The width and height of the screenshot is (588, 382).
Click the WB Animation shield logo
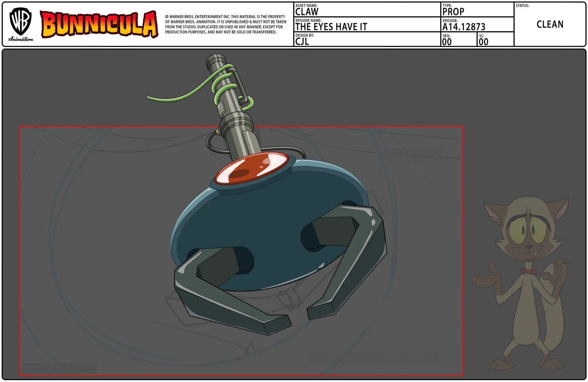pyautogui.click(x=21, y=24)
